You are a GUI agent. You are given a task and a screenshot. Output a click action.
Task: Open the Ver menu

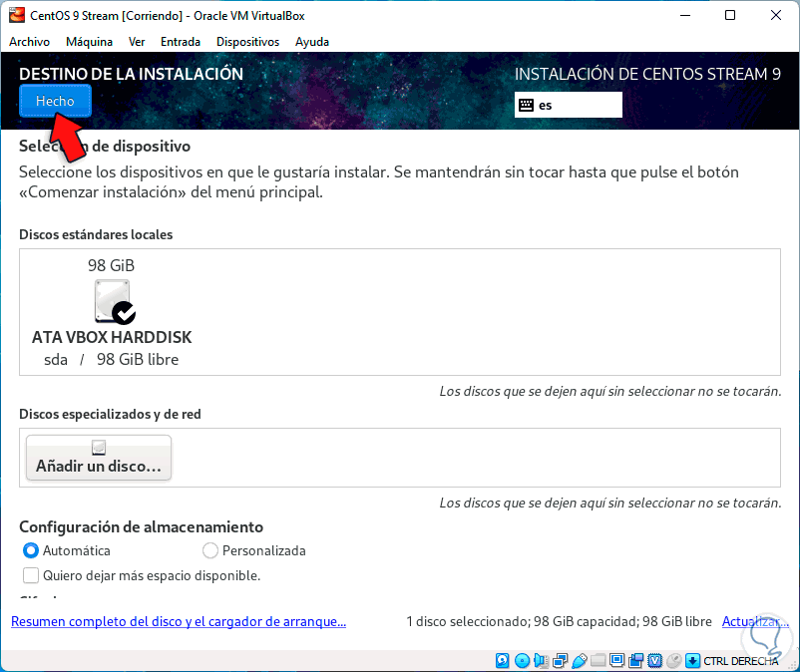pyautogui.click(x=137, y=42)
